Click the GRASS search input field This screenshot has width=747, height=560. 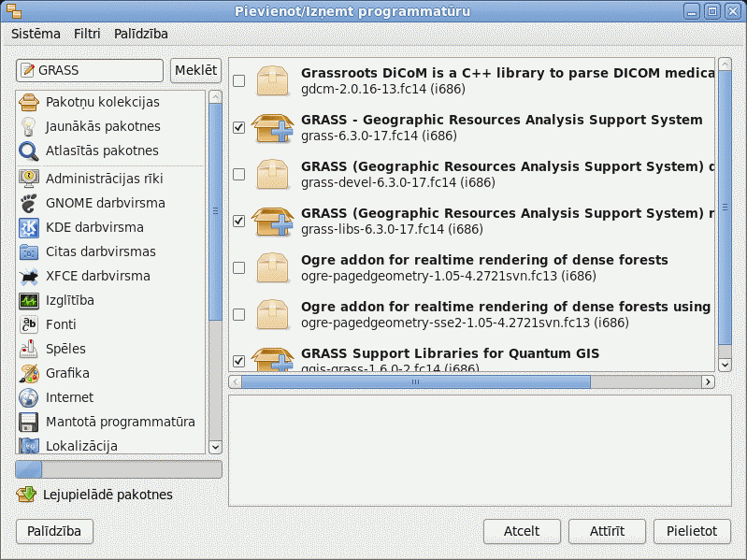tap(90, 70)
